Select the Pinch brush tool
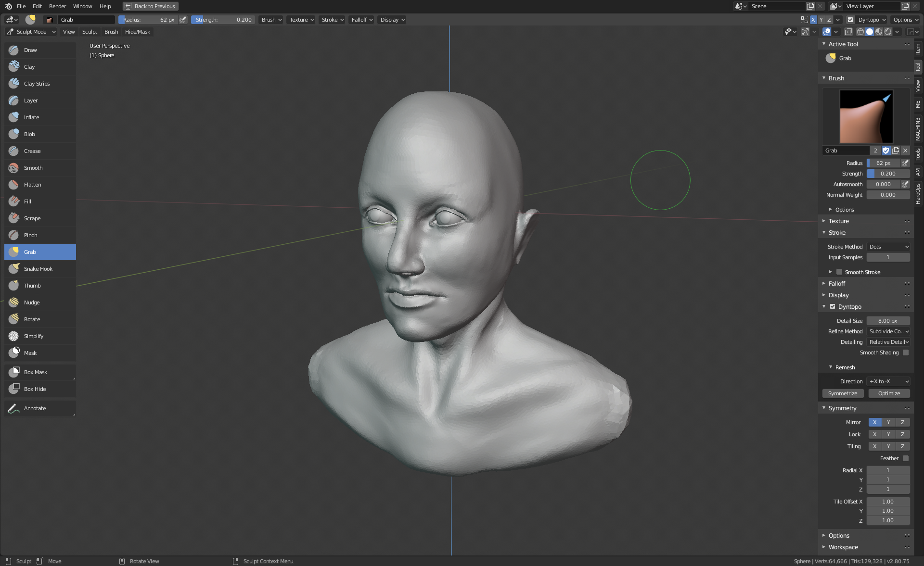Viewport: 924px width, 566px height. tap(31, 235)
